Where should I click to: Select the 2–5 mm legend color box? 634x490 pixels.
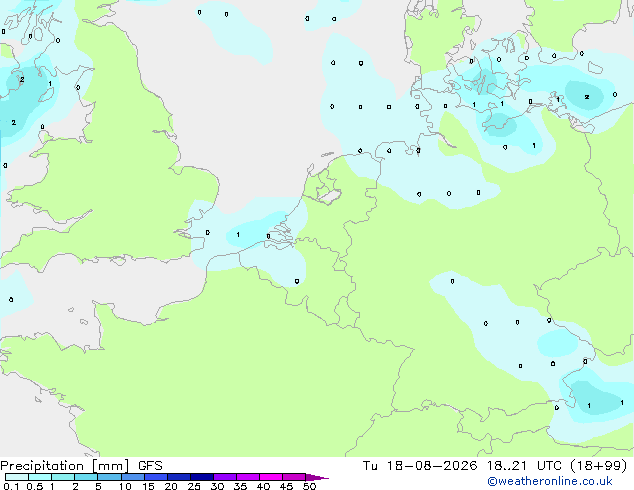86,477
